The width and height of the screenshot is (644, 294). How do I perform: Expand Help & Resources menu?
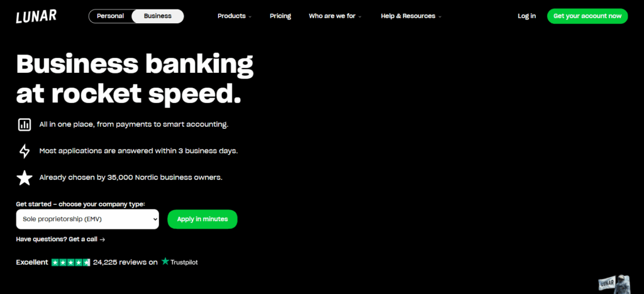pos(411,16)
